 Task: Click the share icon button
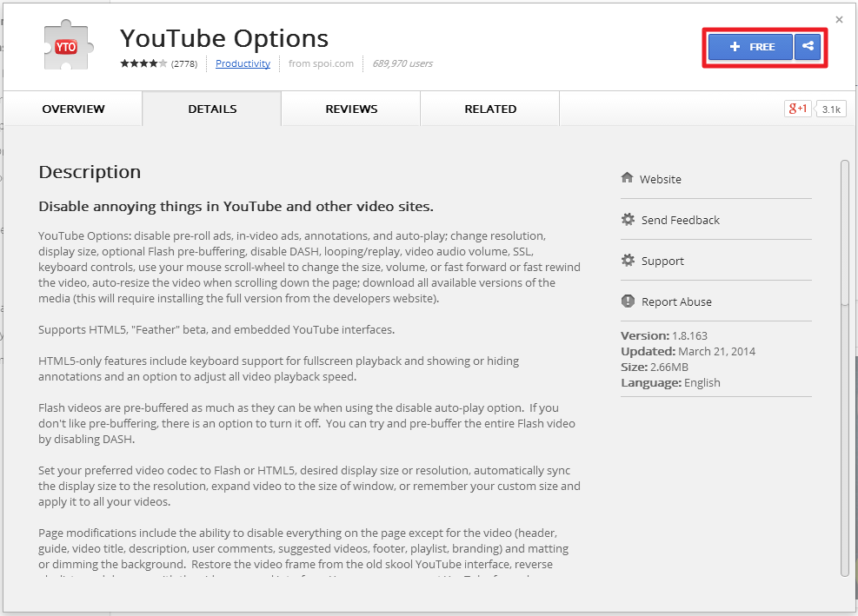tap(808, 47)
